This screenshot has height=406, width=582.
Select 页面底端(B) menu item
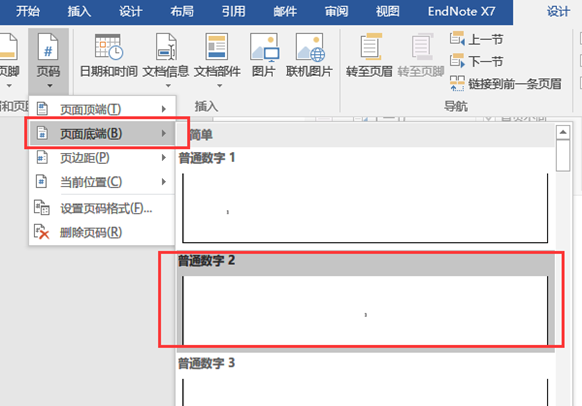click(x=102, y=133)
